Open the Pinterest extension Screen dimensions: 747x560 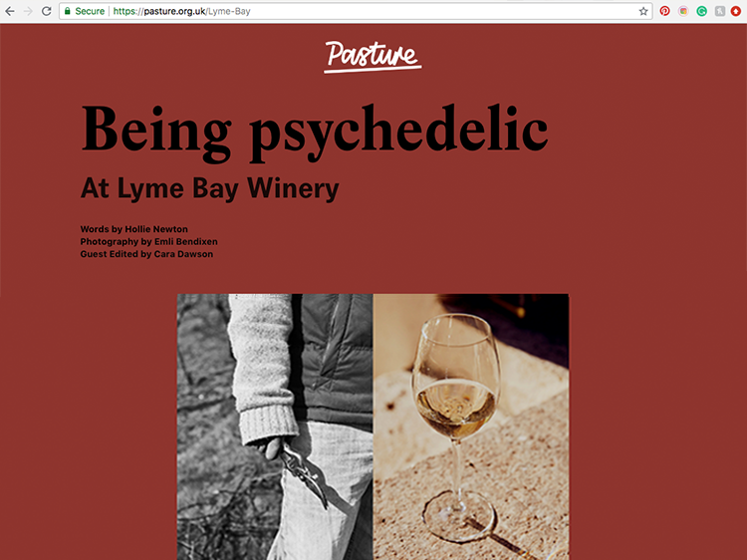coord(664,11)
